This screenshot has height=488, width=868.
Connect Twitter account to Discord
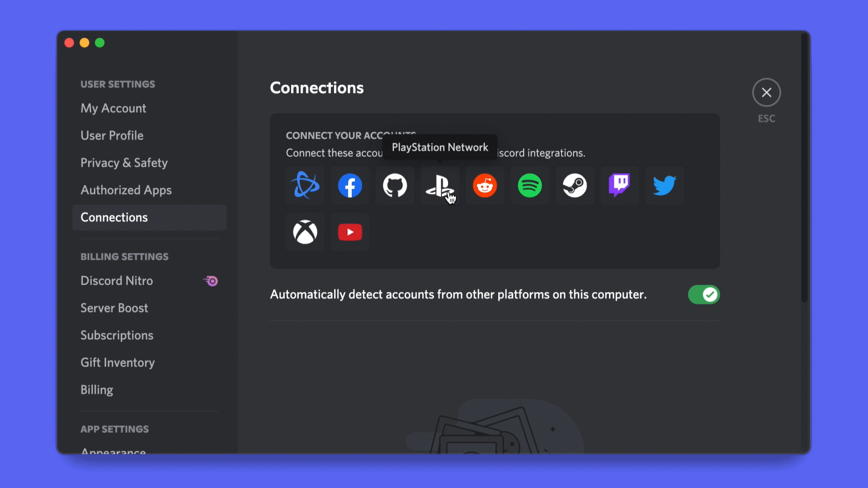pos(664,185)
